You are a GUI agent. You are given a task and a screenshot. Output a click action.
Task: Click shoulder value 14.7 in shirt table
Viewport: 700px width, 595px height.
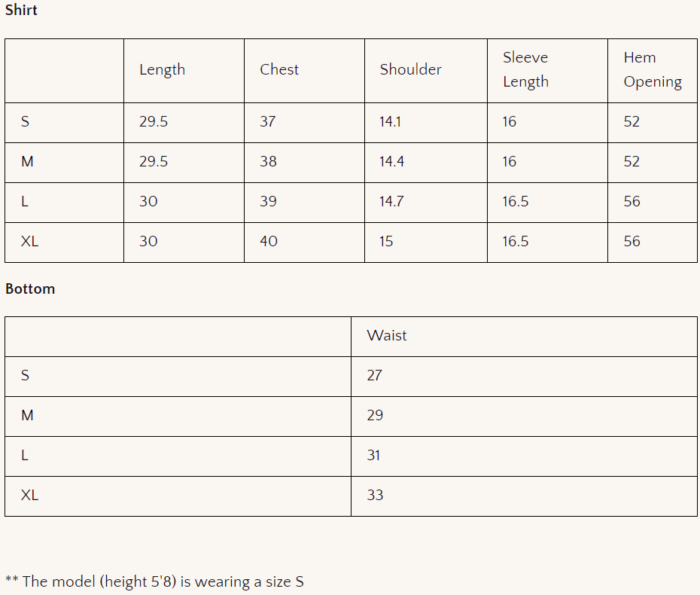(391, 201)
